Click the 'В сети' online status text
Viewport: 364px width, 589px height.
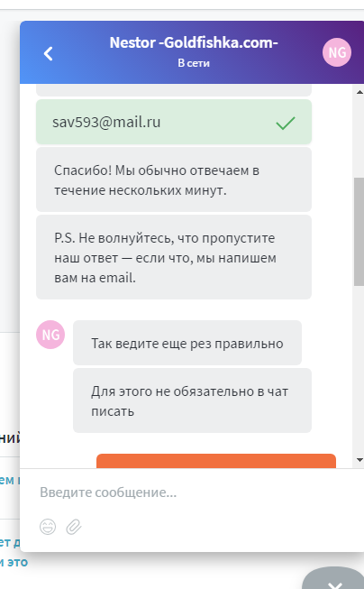click(x=194, y=63)
